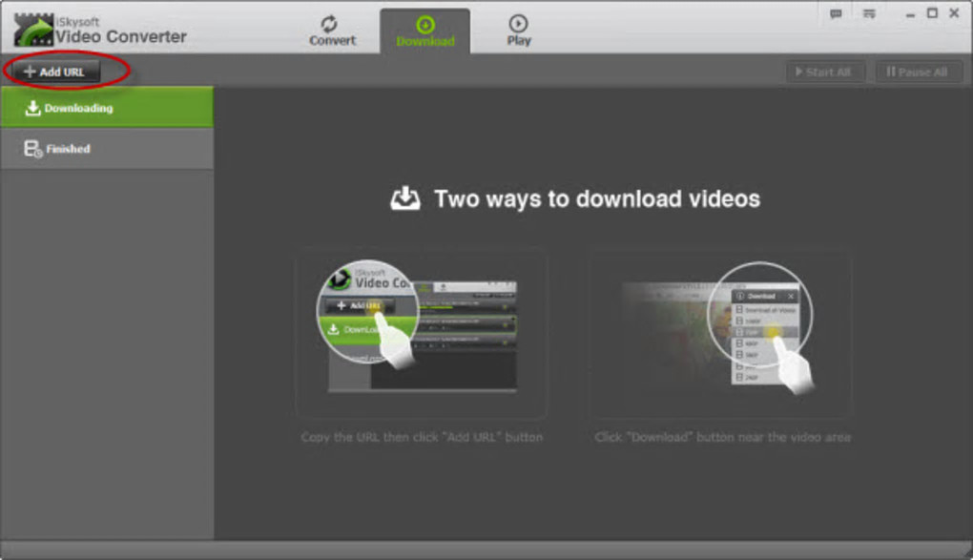Click 'Two ways to download videos' heading
Image resolution: width=973 pixels, height=560 pixels.
pos(597,198)
